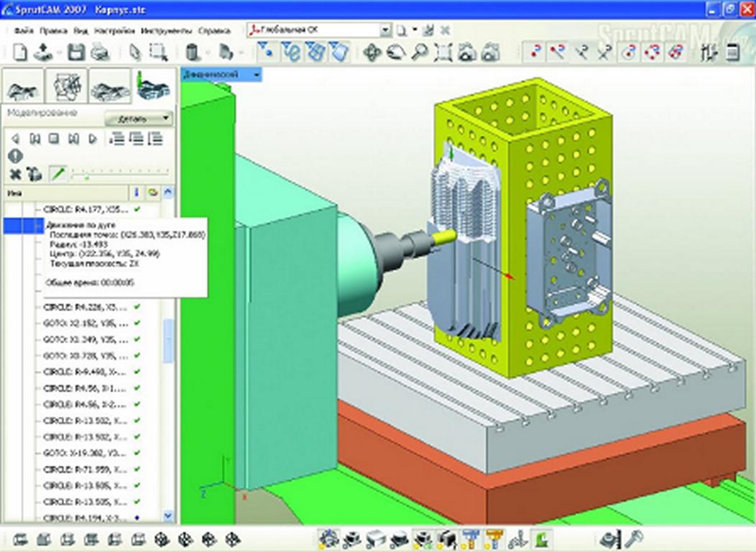Toggle the last red-dot snap button in the row
756x552 pixels.
(676, 52)
